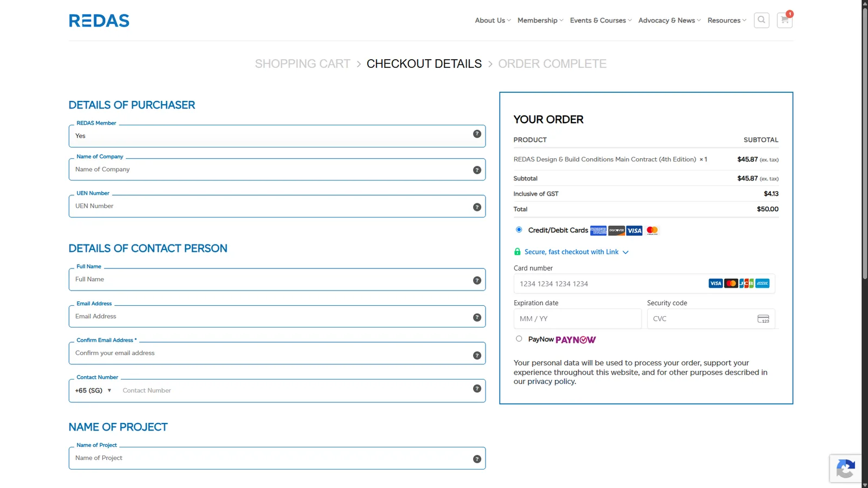
Task: Click the ORDER COMPLETE step
Action: 552,64
